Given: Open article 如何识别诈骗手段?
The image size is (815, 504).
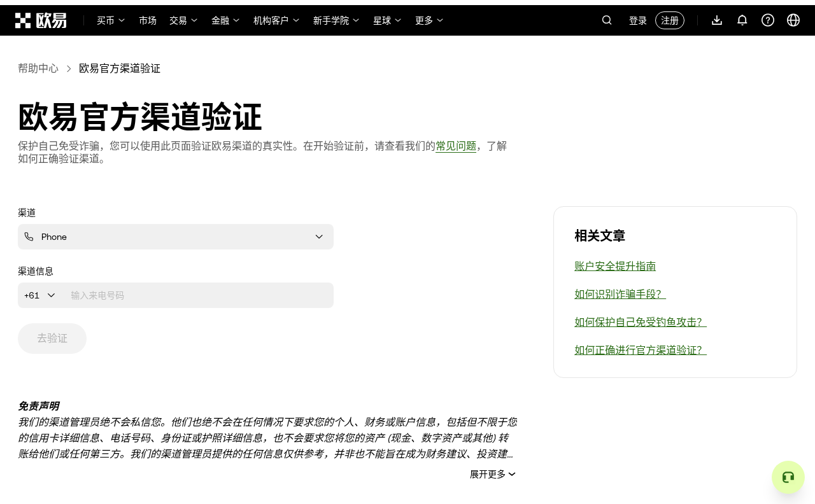Looking at the screenshot, I should click(620, 294).
